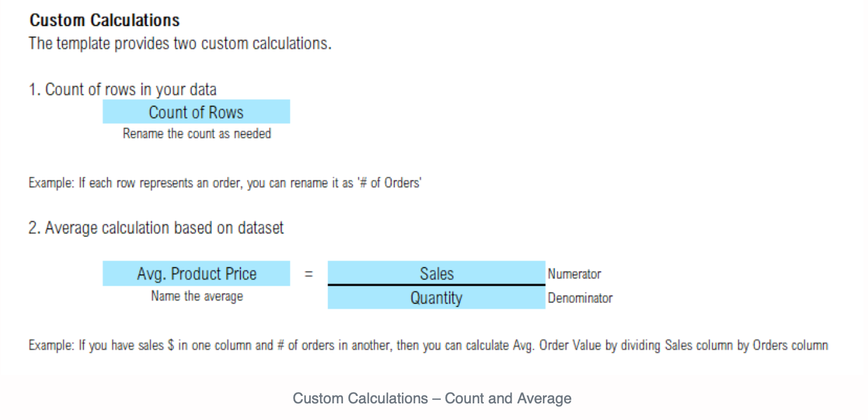The width and height of the screenshot is (868, 420).
Task: Click the equals sign between cells
Action: [x=308, y=274]
